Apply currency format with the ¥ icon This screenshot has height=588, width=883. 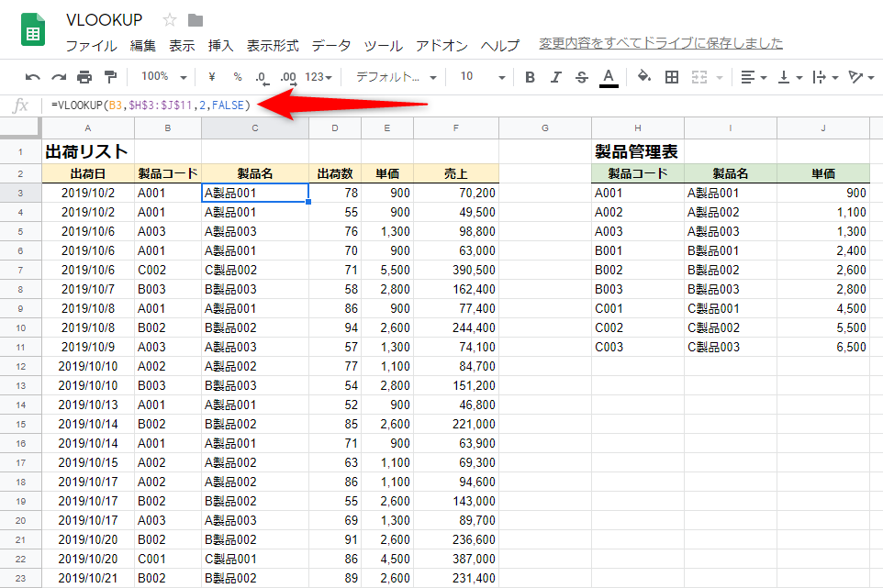tap(211, 77)
